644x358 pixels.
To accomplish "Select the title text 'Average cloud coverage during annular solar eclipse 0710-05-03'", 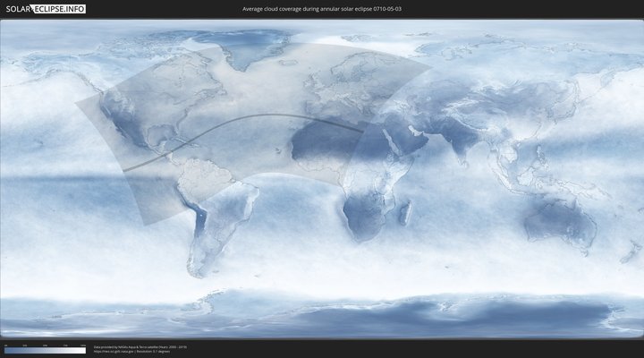I will coord(322,9).
